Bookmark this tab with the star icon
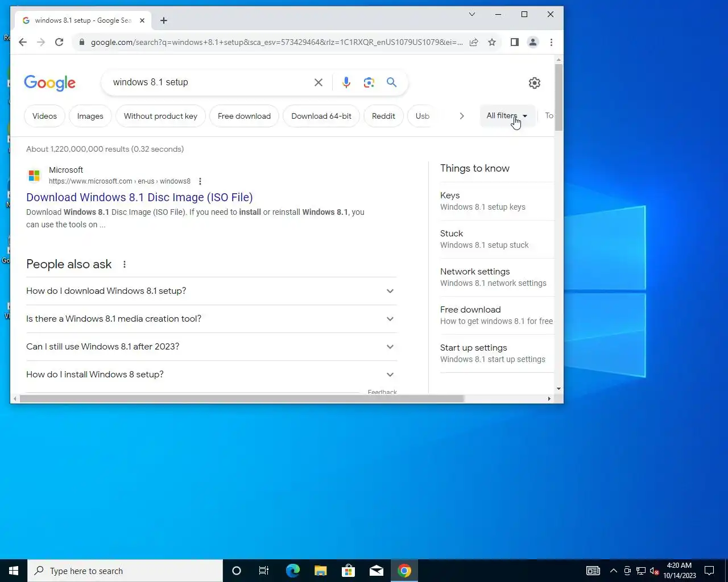 point(492,42)
